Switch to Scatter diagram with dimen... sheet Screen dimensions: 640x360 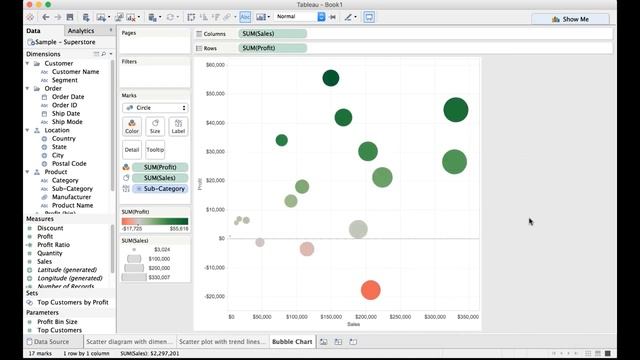[x=129, y=342]
